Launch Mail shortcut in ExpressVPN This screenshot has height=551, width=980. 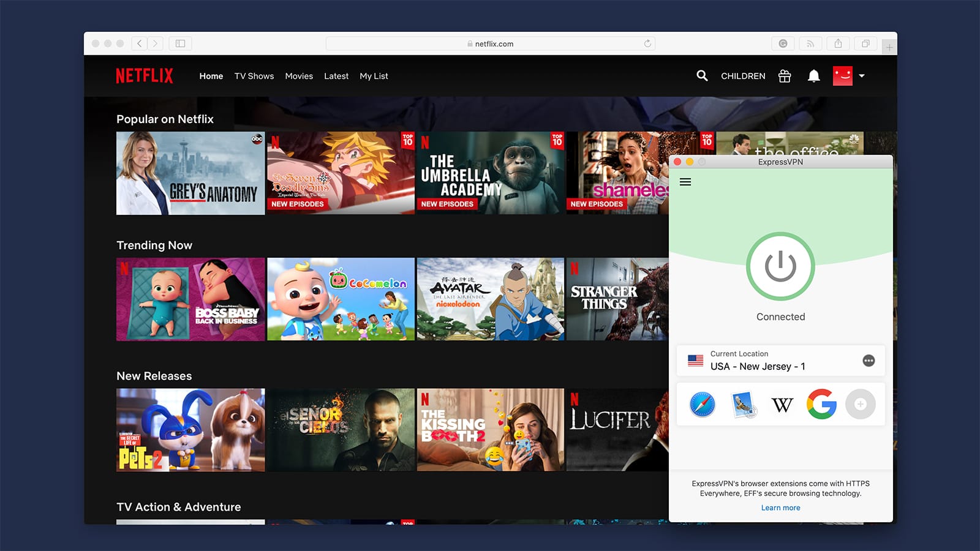pyautogui.click(x=744, y=405)
